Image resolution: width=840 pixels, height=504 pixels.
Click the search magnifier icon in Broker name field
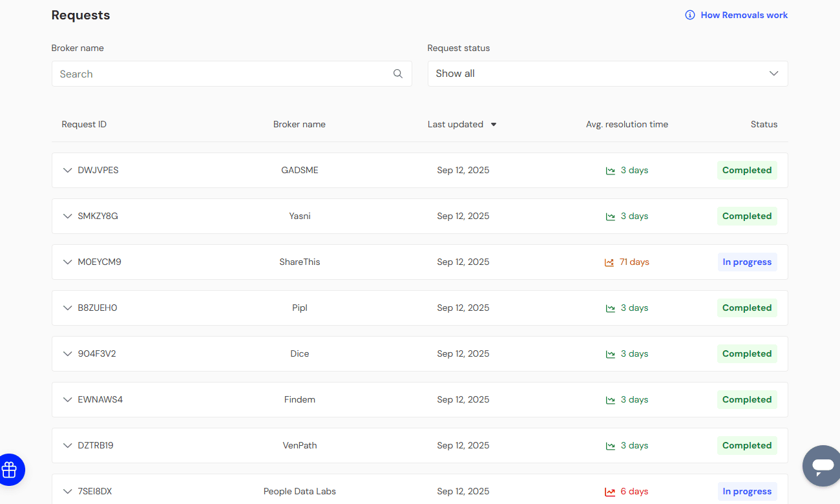click(x=398, y=74)
